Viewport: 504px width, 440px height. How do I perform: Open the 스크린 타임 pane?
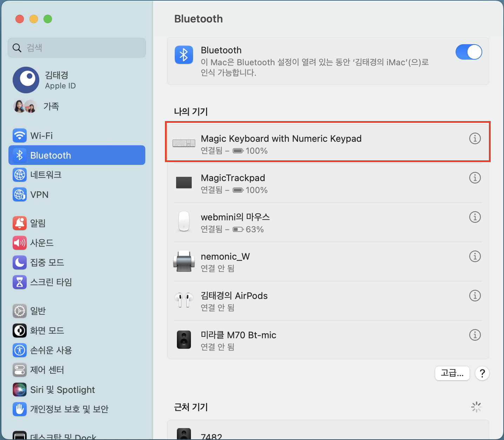point(51,282)
